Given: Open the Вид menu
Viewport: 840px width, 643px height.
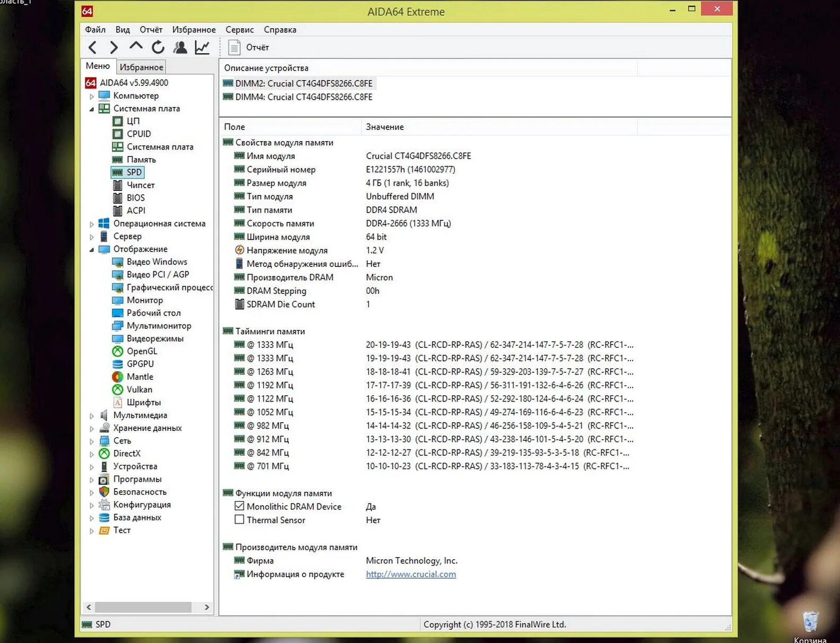Looking at the screenshot, I should point(122,30).
